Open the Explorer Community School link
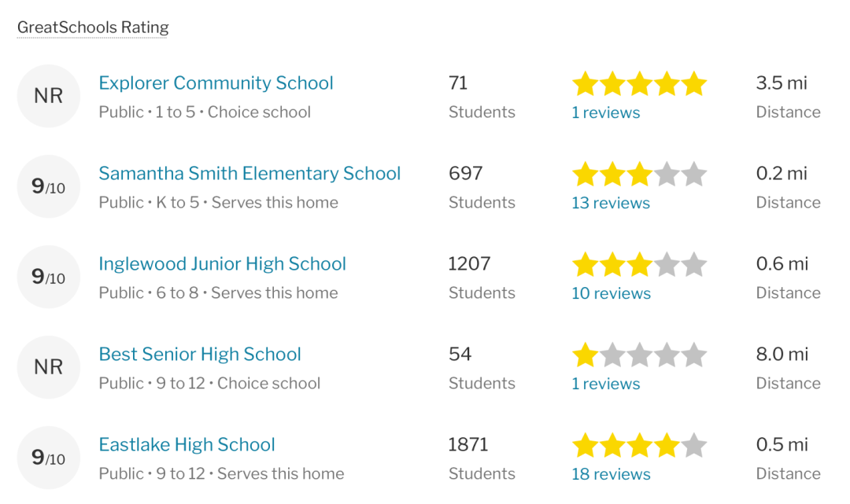The image size is (850, 504). click(216, 83)
